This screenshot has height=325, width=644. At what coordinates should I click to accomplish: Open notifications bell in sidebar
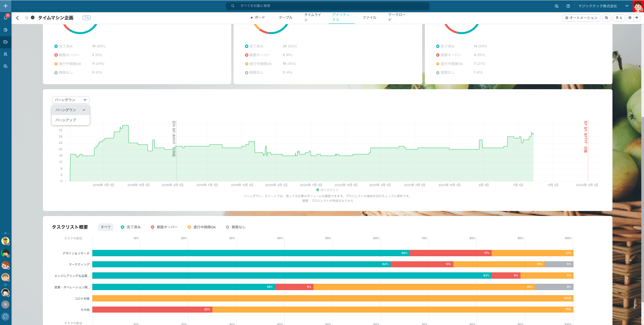pos(5,17)
